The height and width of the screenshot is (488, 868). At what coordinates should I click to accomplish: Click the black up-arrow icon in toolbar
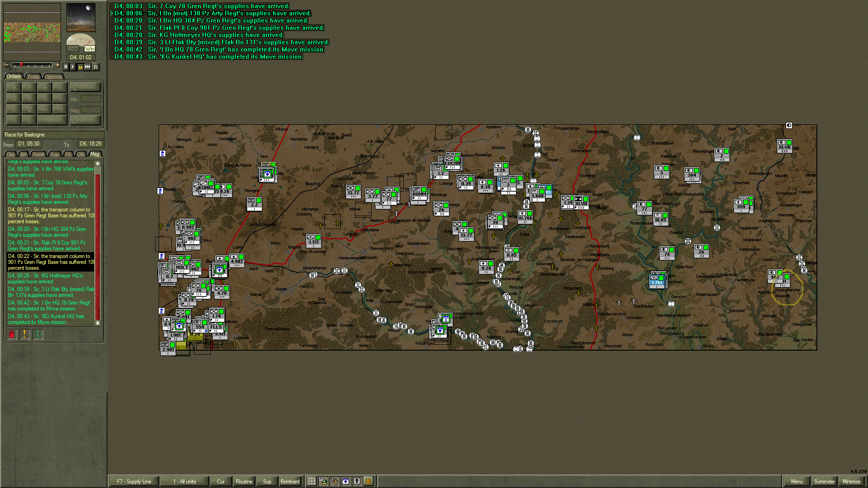(357, 481)
